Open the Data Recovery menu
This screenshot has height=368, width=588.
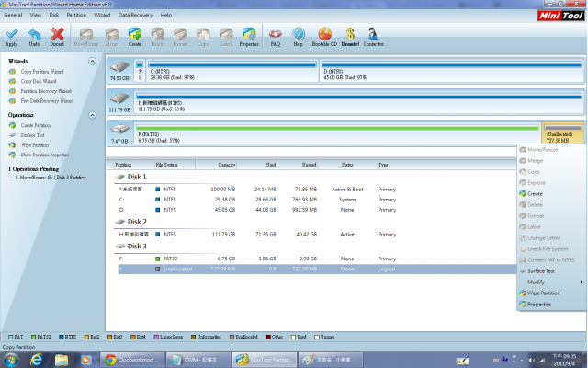point(135,15)
